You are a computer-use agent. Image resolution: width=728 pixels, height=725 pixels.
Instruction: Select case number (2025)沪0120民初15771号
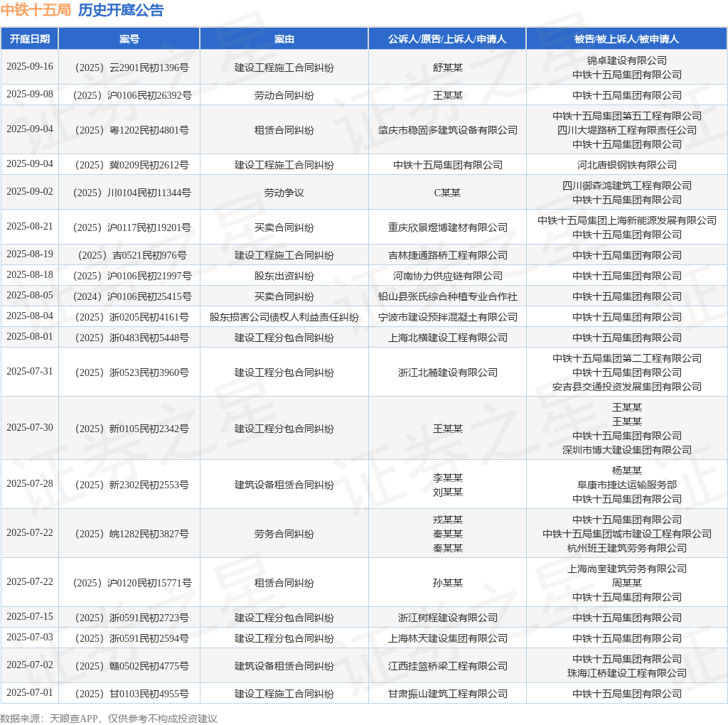tap(132, 584)
